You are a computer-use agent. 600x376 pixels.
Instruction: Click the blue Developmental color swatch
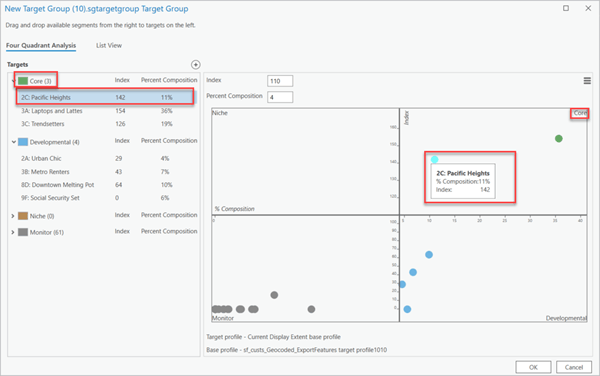coord(23,142)
